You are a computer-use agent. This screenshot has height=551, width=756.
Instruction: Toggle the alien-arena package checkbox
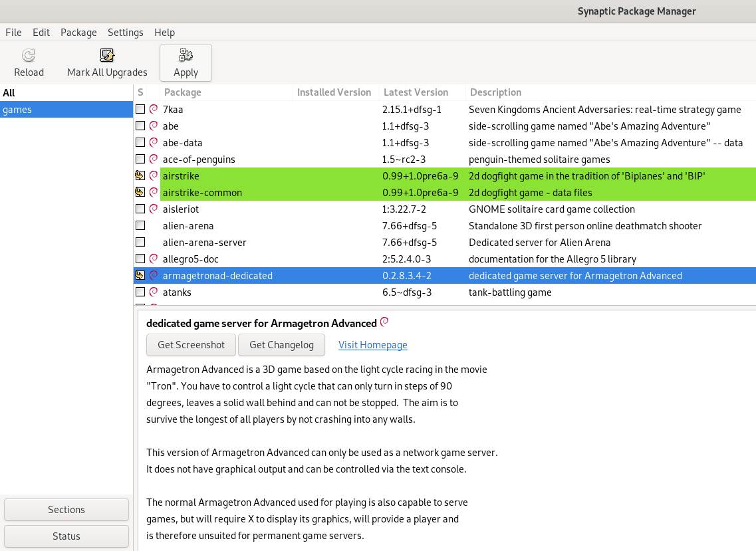pyautogui.click(x=140, y=225)
